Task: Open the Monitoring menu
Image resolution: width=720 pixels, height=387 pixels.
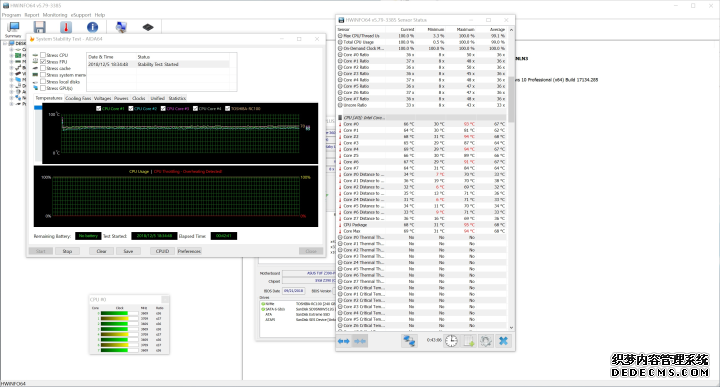Action: (x=55, y=15)
